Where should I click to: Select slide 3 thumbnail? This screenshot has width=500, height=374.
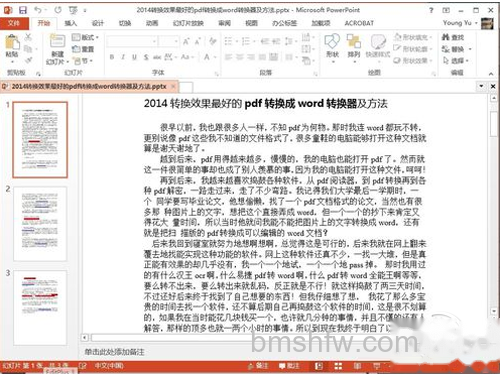(40, 308)
